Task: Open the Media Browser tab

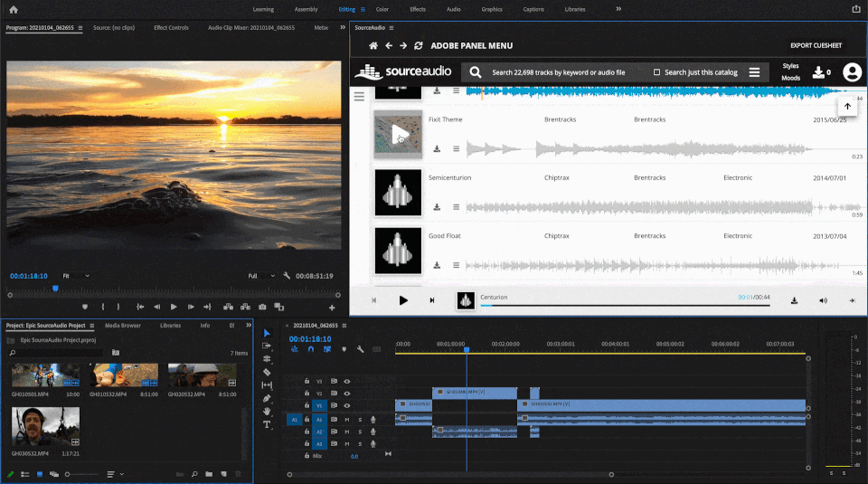Action: tap(123, 326)
